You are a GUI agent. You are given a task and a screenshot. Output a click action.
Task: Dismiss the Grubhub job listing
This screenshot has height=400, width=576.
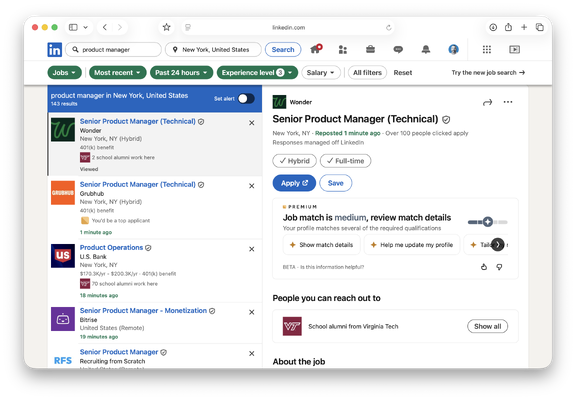point(252,186)
